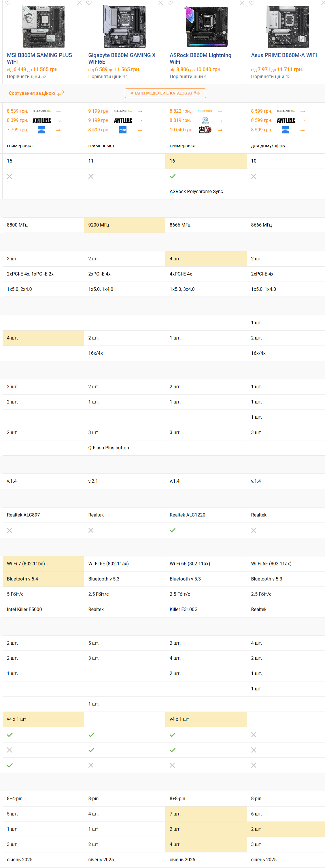The height and width of the screenshot is (868, 325).
Task: Compare 44 prices for the Gigabyte board
Action: coord(108,76)
